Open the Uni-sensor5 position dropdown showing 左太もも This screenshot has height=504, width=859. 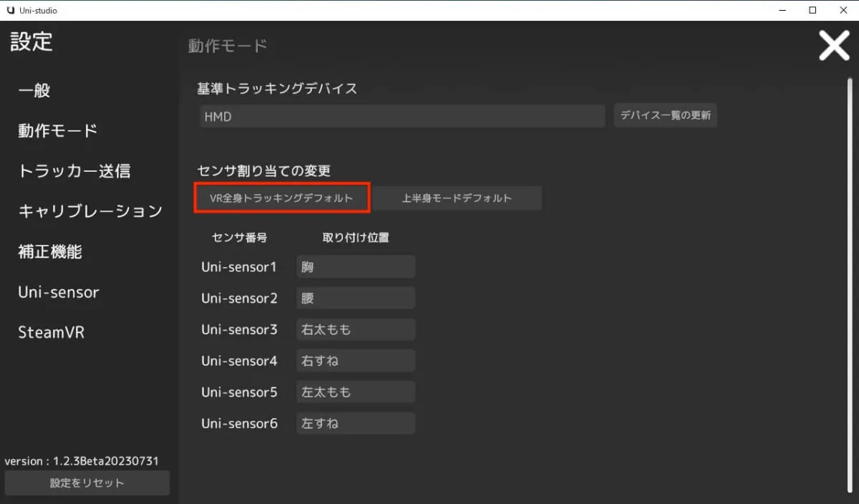tap(356, 392)
